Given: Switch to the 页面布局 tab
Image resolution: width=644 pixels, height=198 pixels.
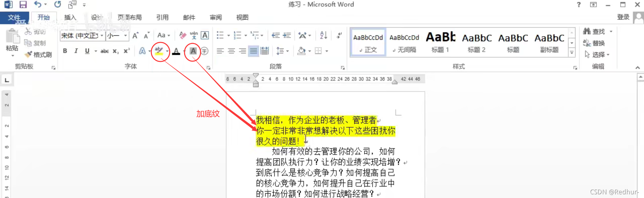Looking at the screenshot, I should pyautogui.click(x=130, y=17).
